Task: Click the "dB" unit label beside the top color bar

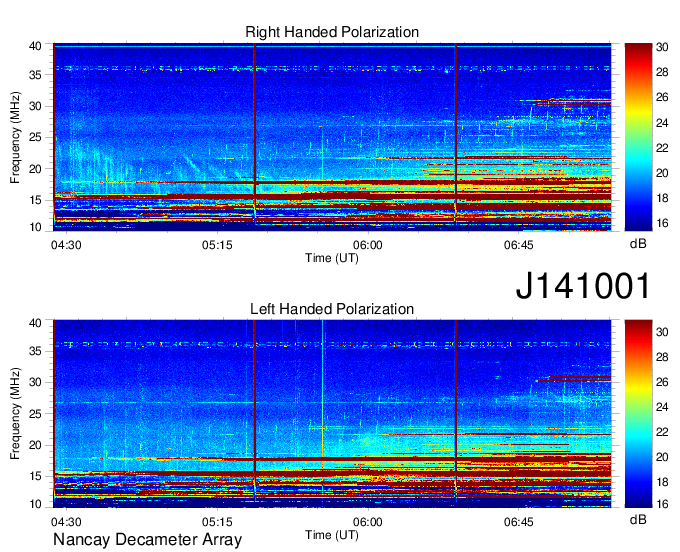Action: [x=638, y=244]
